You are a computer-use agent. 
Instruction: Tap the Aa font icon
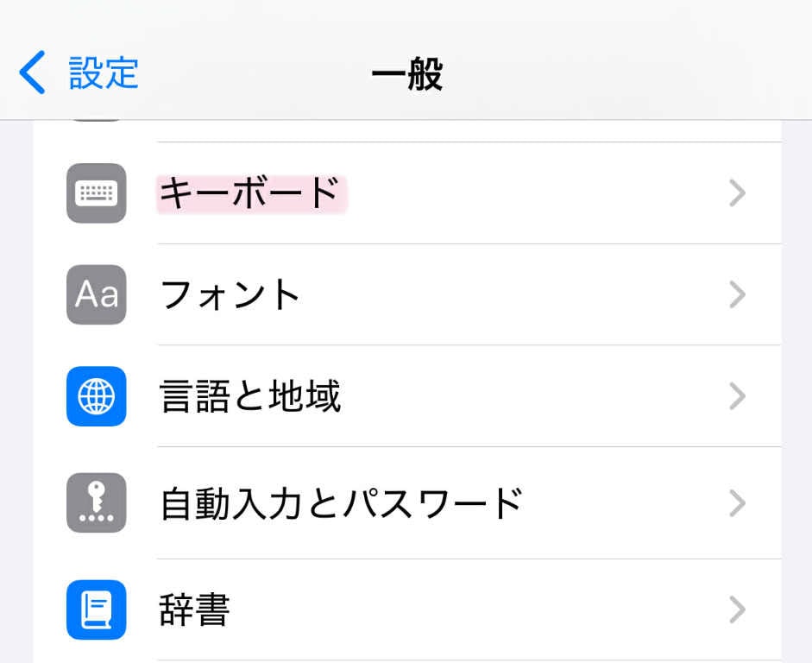tap(96, 295)
